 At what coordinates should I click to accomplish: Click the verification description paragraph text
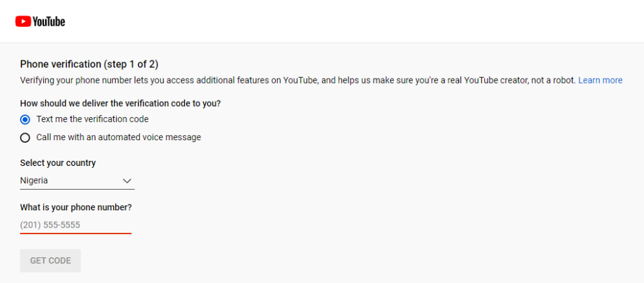[x=296, y=80]
